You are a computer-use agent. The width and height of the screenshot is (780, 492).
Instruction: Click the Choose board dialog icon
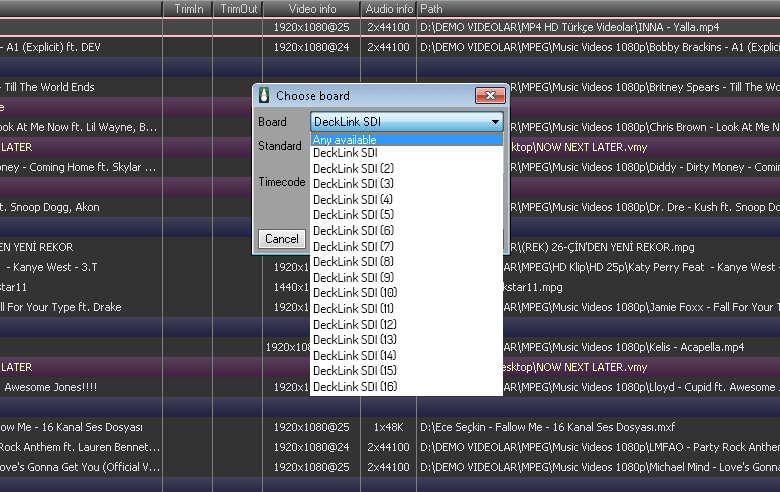(x=264, y=96)
